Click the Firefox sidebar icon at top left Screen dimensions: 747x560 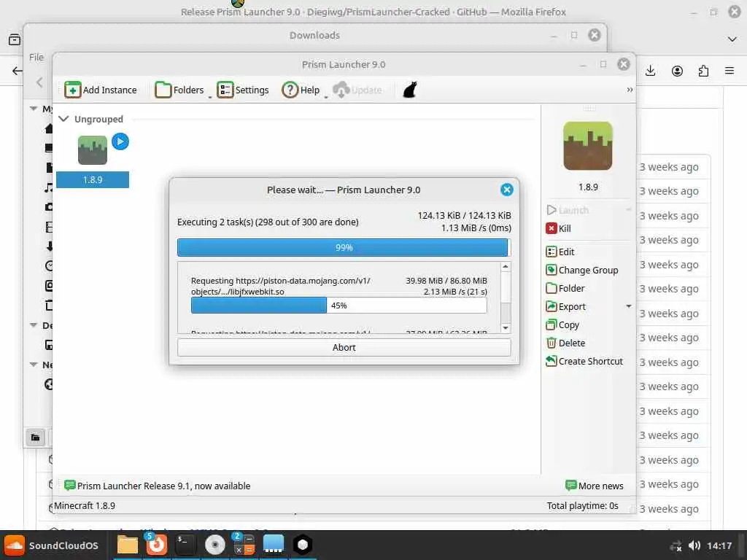15,39
